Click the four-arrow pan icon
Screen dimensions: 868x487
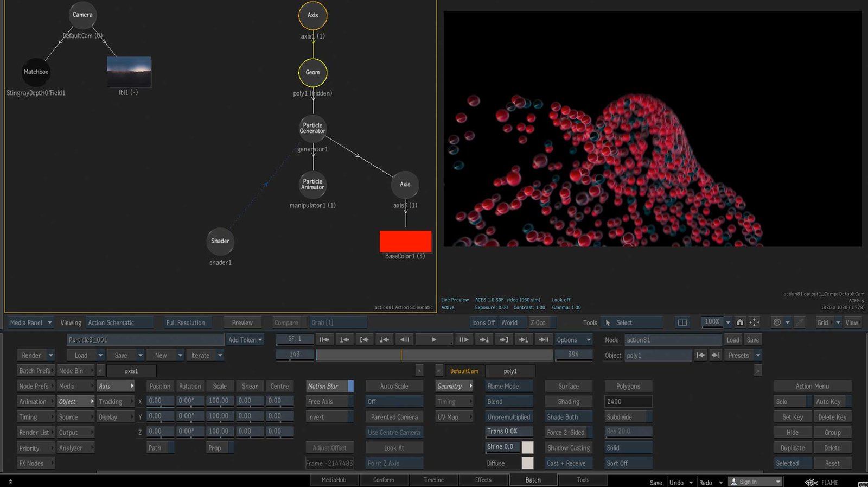[754, 322]
